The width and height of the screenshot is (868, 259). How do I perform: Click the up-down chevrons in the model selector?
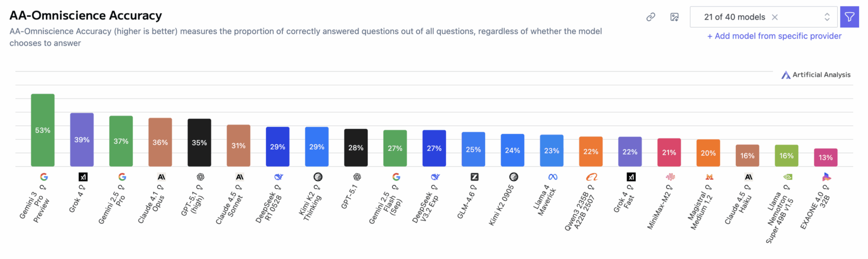(x=827, y=17)
